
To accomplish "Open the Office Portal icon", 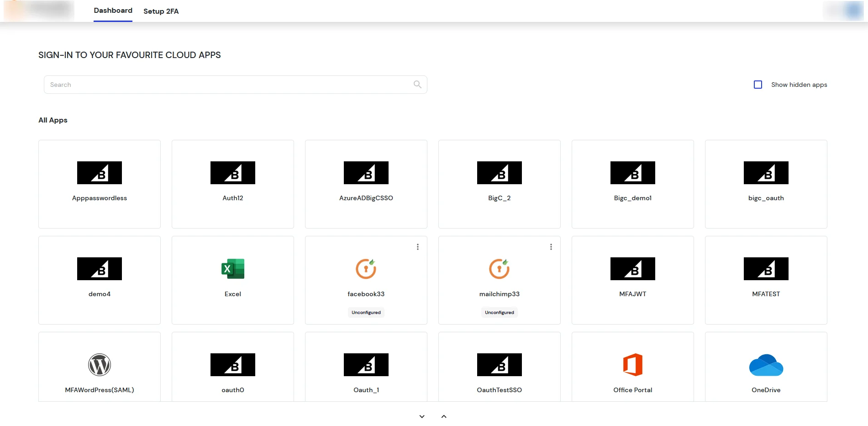I will coord(632,365).
